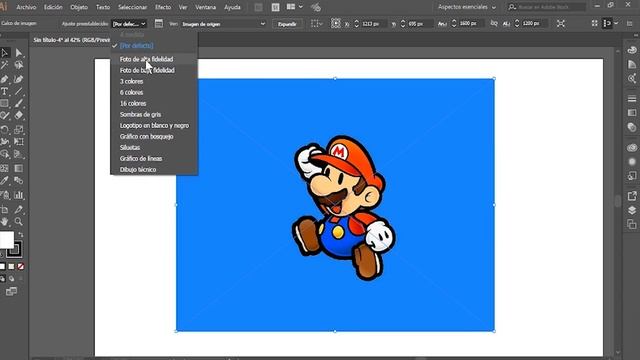Open the Ayuda menu
This screenshot has height=360, width=640.
click(x=232, y=7)
